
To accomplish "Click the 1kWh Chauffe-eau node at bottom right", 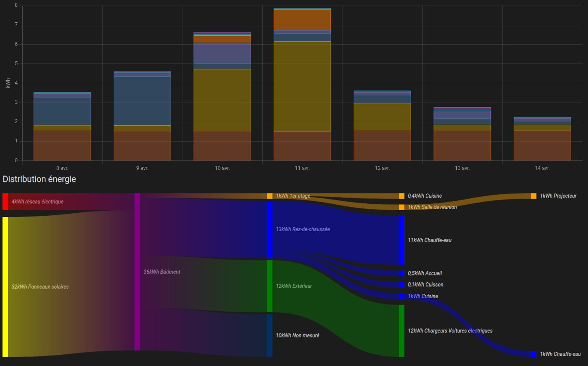I will coord(533,354).
